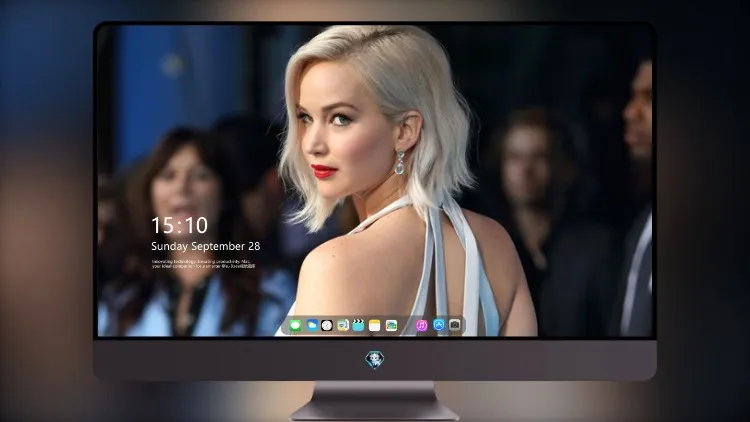Select the Sunday September 28 date text
750x422 pixels.
pos(206,246)
